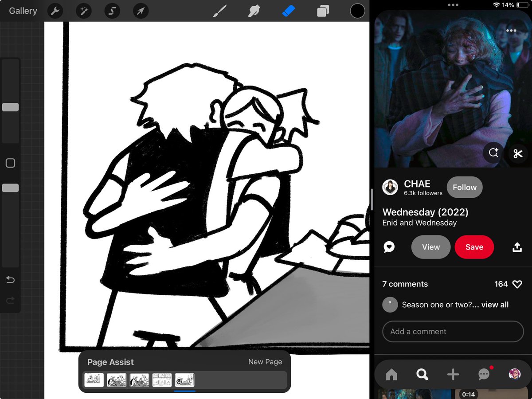Open the CHAE username text
The width and height of the screenshot is (532, 399).
pos(417,184)
